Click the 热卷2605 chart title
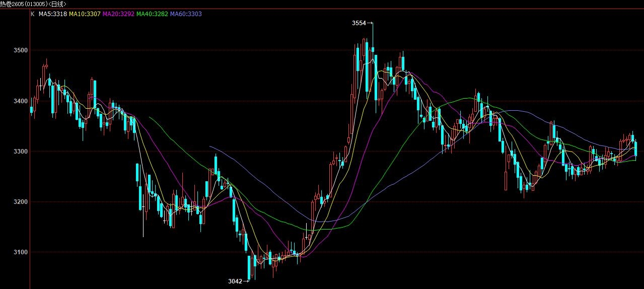The image size is (644, 289). pos(33,4)
